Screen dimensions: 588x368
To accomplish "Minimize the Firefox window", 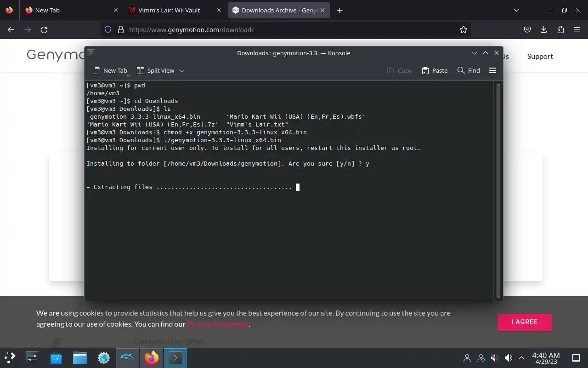I will coord(551,10).
